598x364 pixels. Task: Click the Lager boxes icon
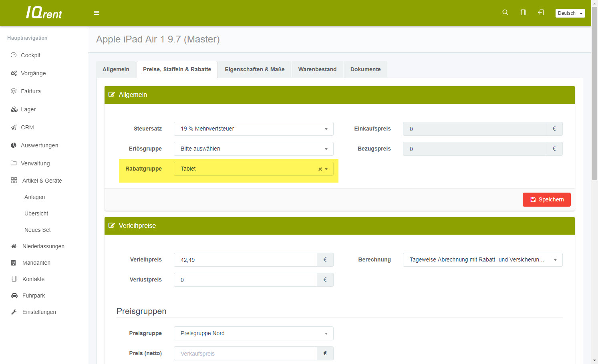14,109
